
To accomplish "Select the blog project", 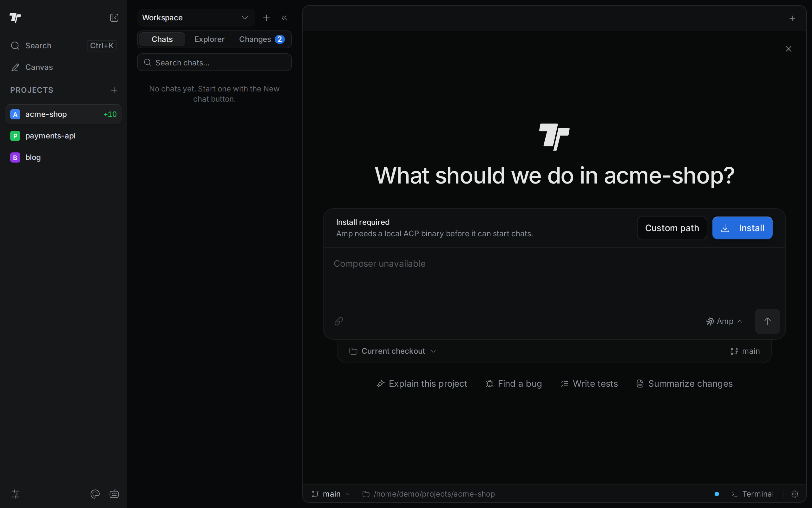I will (63, 157).
